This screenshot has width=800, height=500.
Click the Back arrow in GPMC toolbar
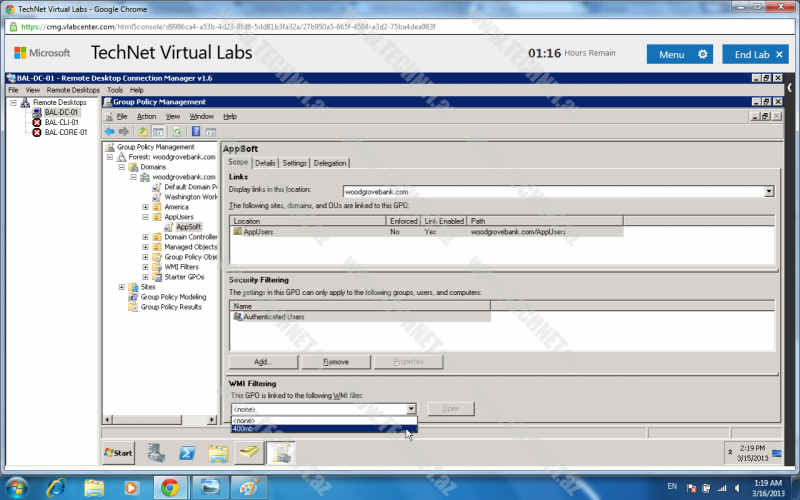[109, 131]
